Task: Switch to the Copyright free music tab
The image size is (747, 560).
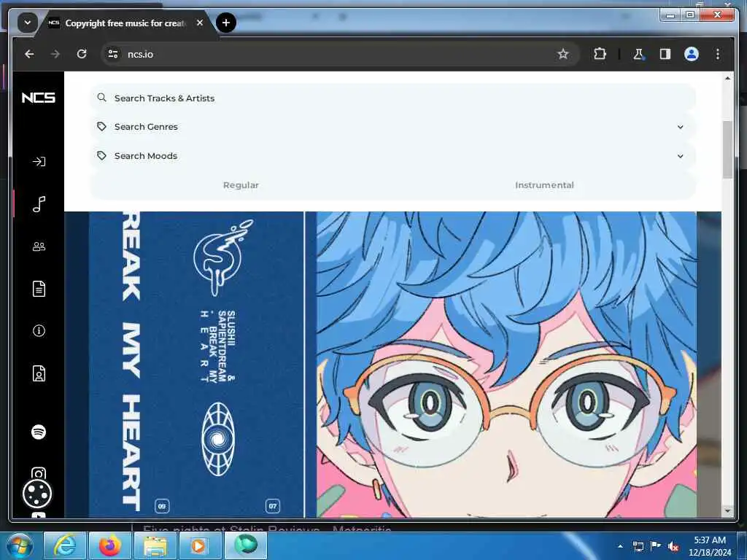Action: [x=125, y=23]
